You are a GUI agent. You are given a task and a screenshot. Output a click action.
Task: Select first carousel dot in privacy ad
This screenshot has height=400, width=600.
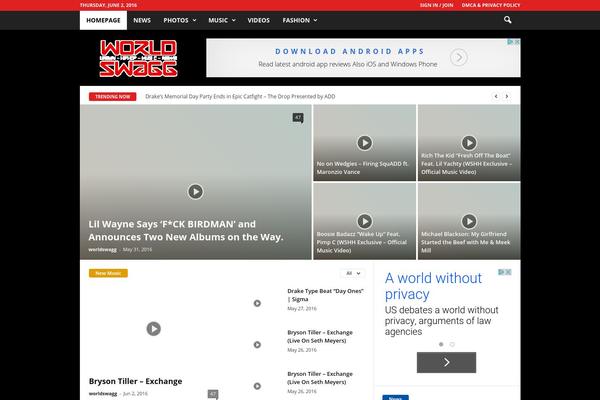pyautogui.click(x=441, y=344)
